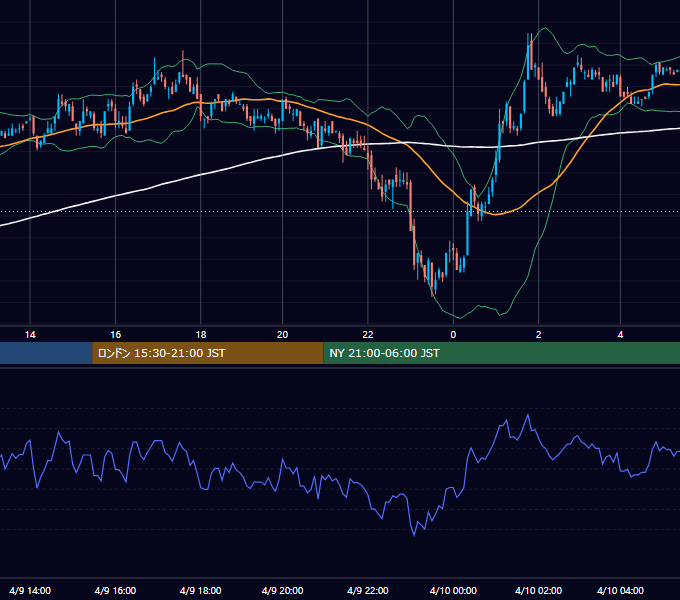Click the 4/9 14:00 label on the indicator axis
The height and width of the screenshot is (600, 680).
pyautogui.click(x=30, y=590)
